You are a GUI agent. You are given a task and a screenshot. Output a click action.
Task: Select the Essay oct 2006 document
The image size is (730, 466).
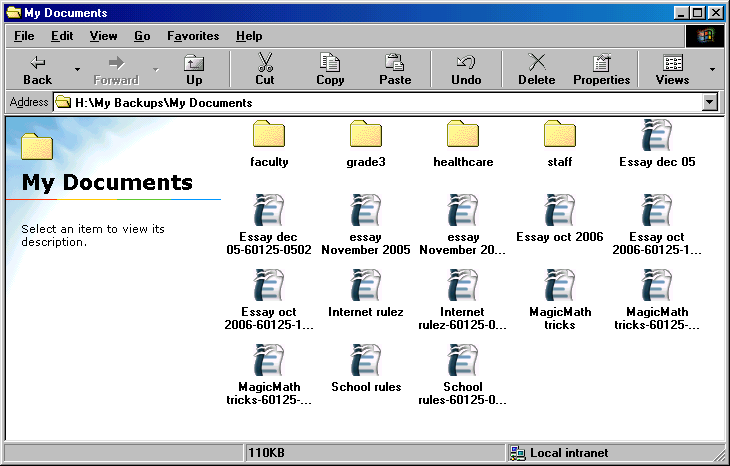pos(560,218)
